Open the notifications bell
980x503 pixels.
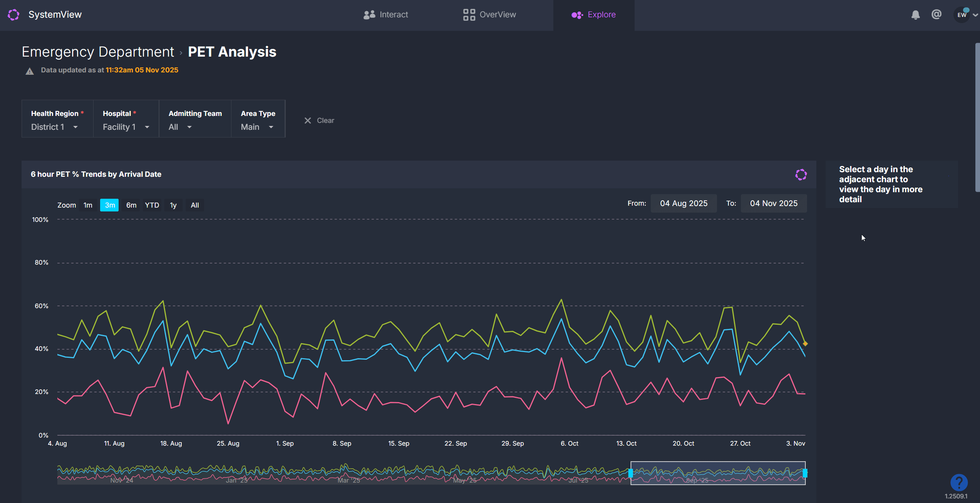coord(915,15)
